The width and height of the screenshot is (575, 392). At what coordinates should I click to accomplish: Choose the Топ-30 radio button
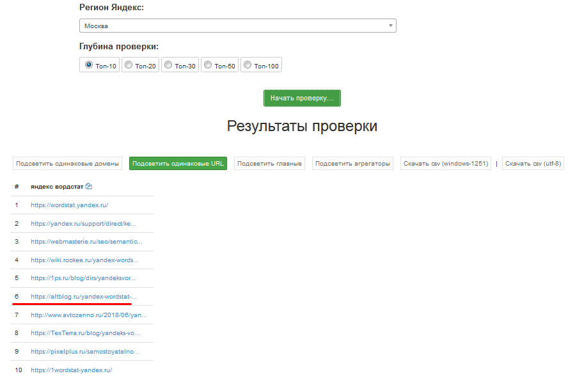168,65
